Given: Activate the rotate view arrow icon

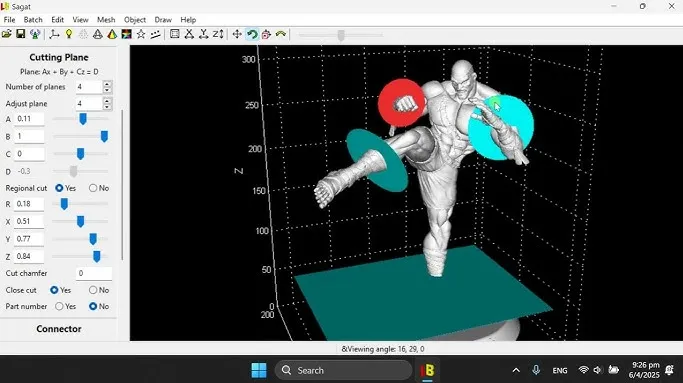Looking at the screenshot, I should [252, 34].
